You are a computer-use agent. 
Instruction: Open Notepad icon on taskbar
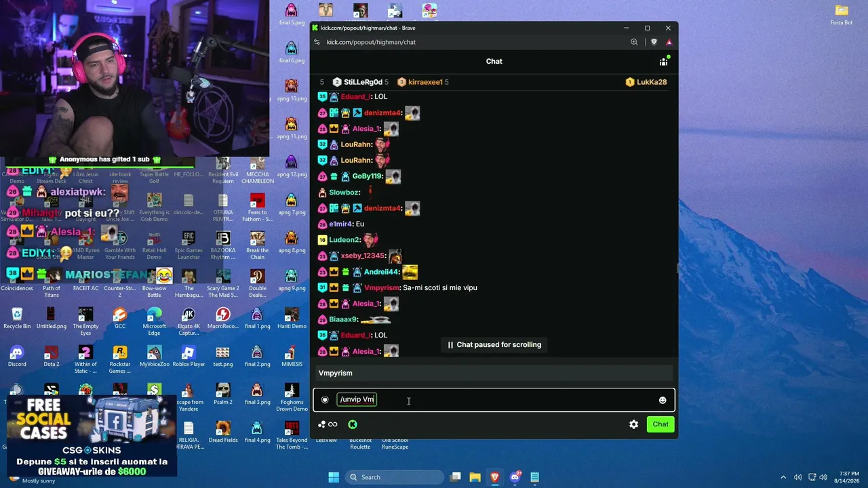(x=534, y=477)
